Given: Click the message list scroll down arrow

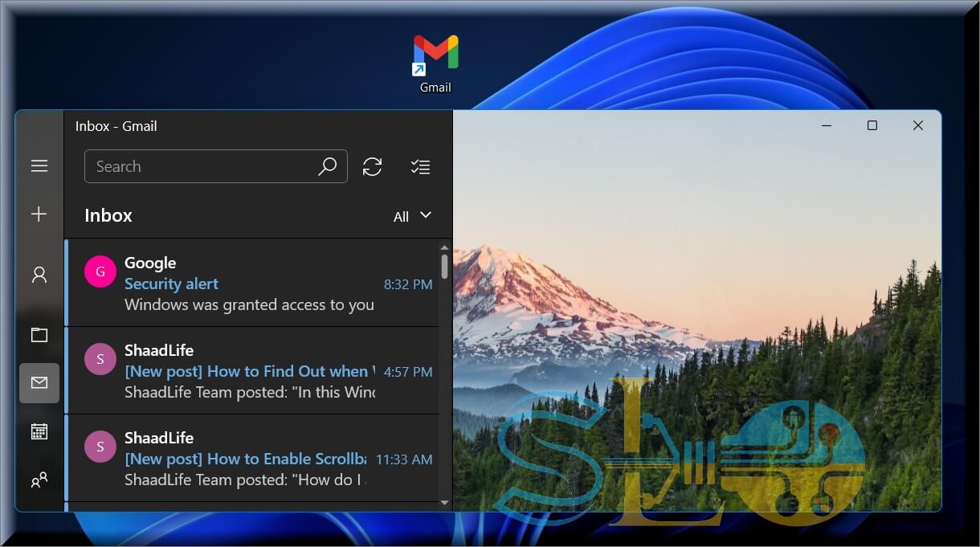Looking at the screenshot, I should tap(445, 503).
